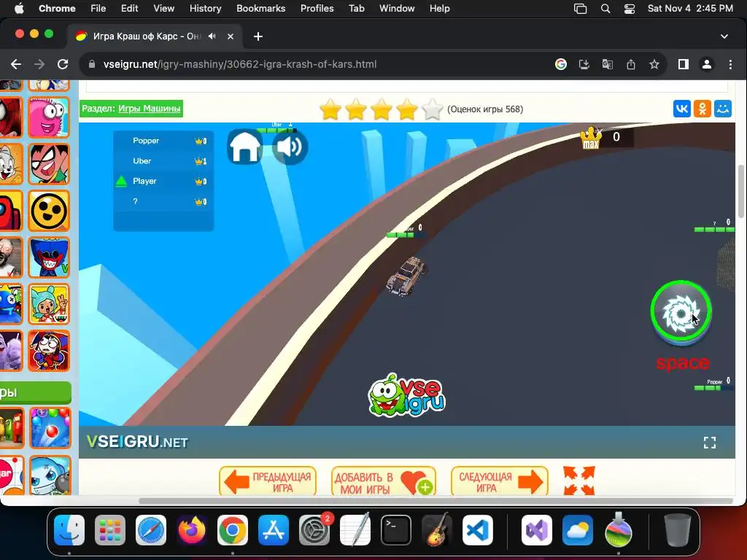
Task: Go to СЛЕДУЮЩАЯ ИГРА
Action: [x=500, y=481]
